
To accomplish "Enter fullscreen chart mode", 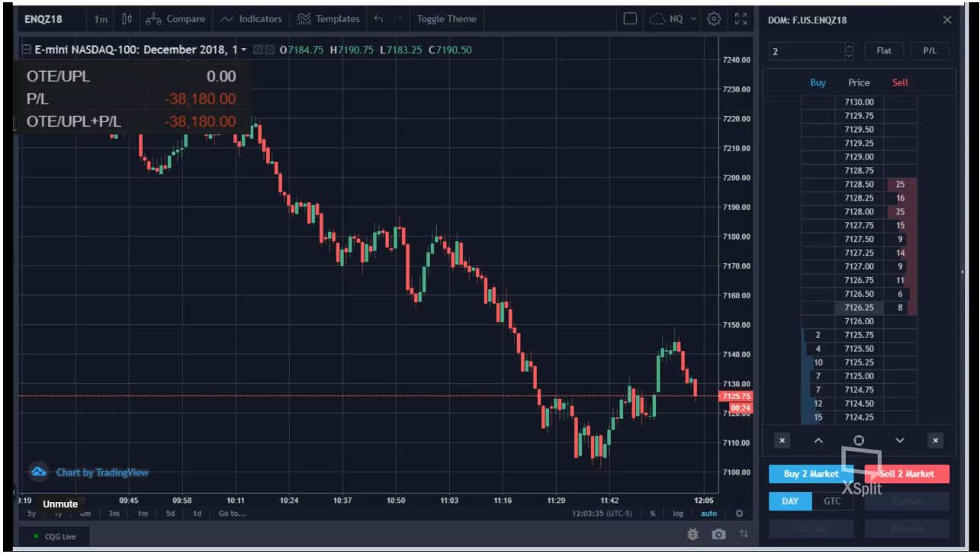I will [x=741, y=19].
